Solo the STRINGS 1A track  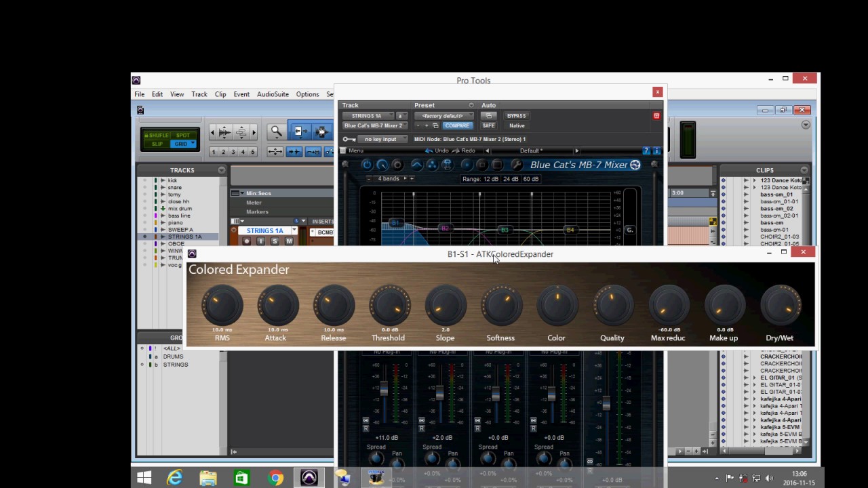coord(275,241)
